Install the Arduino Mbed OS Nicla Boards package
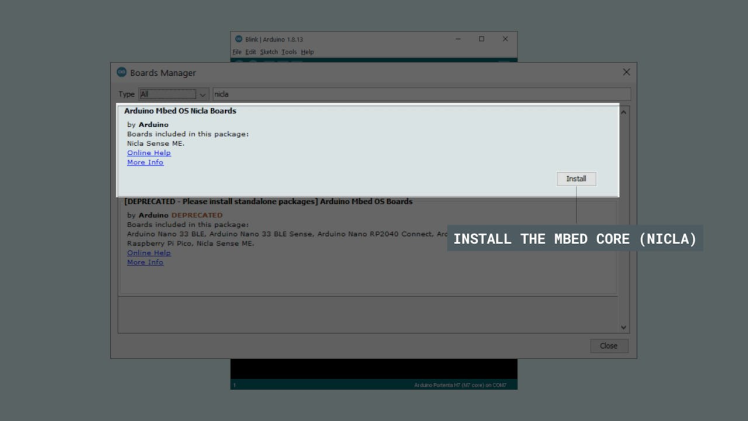The width and height of the screenshot is (748, 421). pyautogui.click(x=576, y=179)
